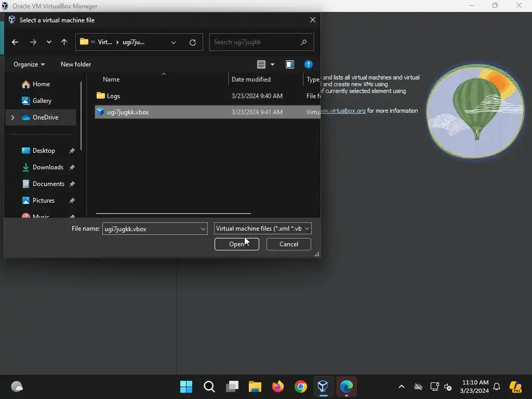
Task: Go up one folder level
Action: [x=64, y=42]
